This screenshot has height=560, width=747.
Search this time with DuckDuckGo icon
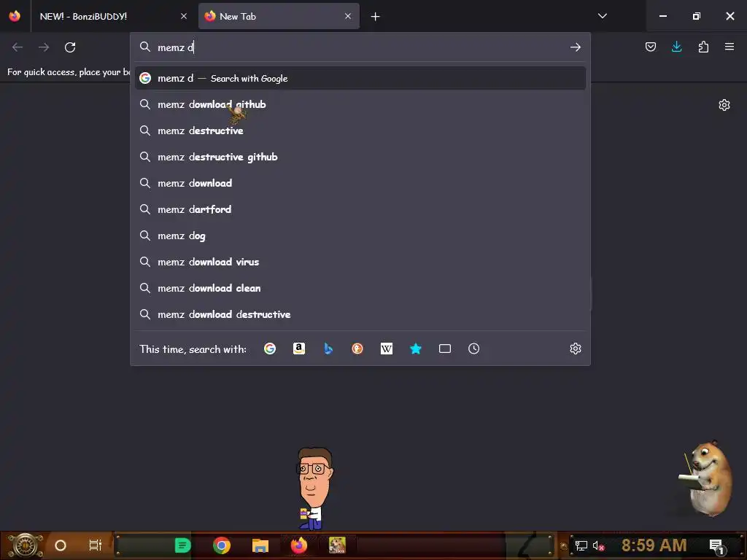pyautogui.click(x=357, y=349)
